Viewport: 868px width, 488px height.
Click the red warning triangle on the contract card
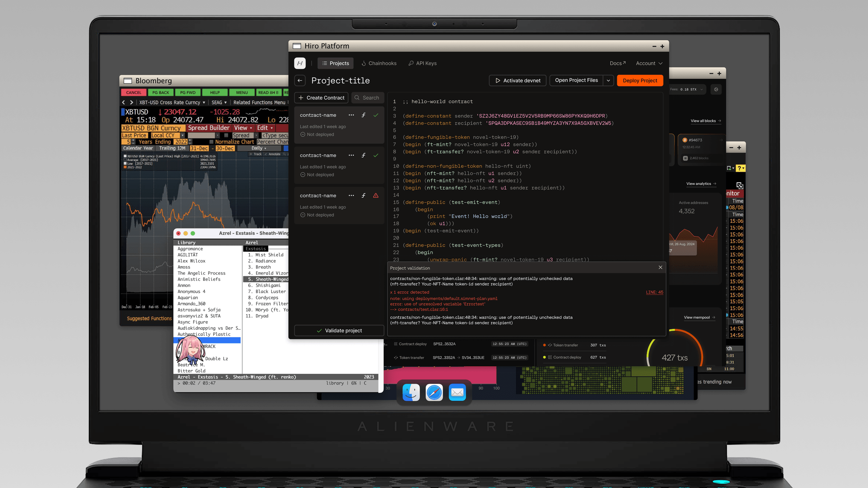pyautogui.click(x=376, y=196)
